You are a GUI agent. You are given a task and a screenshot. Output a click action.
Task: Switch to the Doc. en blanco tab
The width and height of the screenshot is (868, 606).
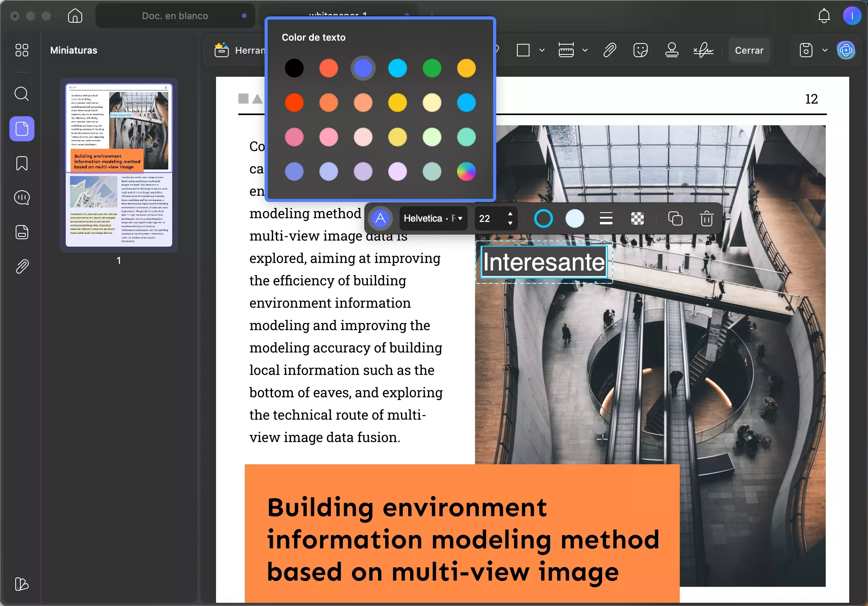(x=175, y=16)
